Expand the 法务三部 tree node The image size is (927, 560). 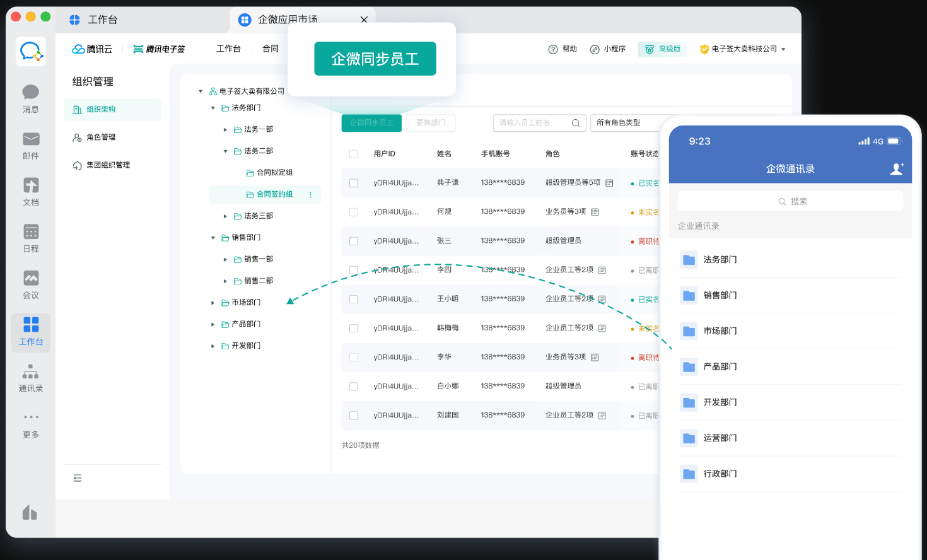click(225, 216)
